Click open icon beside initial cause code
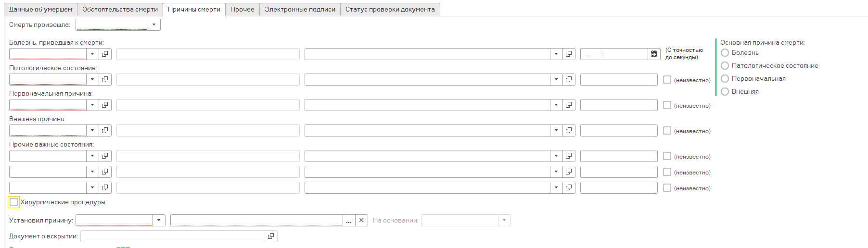Viewport: 868px width, 248px height. tap(105, 105)
